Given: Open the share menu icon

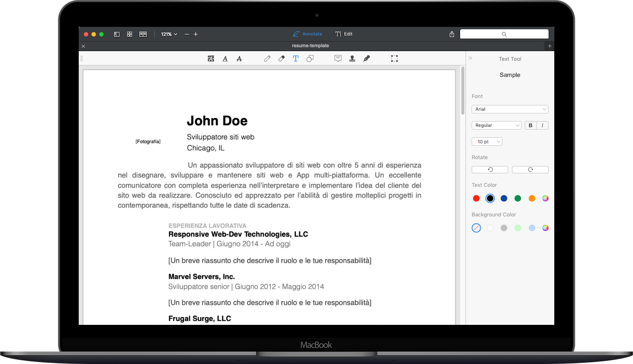Looking at the screenshot, I should 452,34.
